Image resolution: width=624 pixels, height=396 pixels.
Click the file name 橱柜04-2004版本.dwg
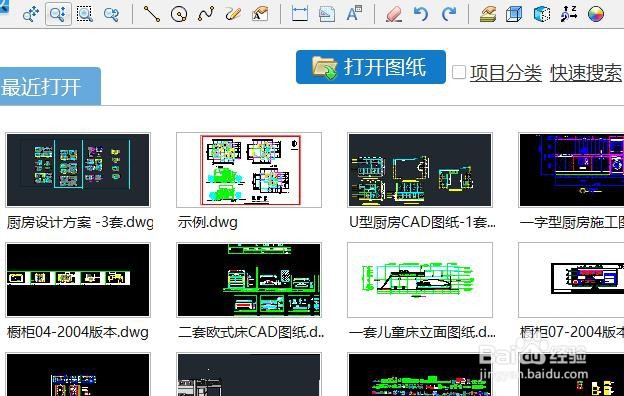[x=78, y=332]
